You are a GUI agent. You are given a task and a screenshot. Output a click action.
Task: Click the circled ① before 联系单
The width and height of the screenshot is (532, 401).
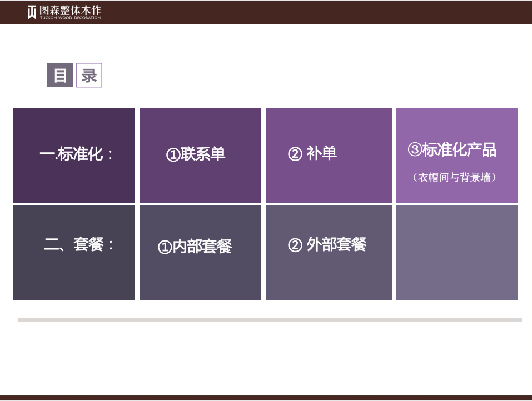pos(172,155)
